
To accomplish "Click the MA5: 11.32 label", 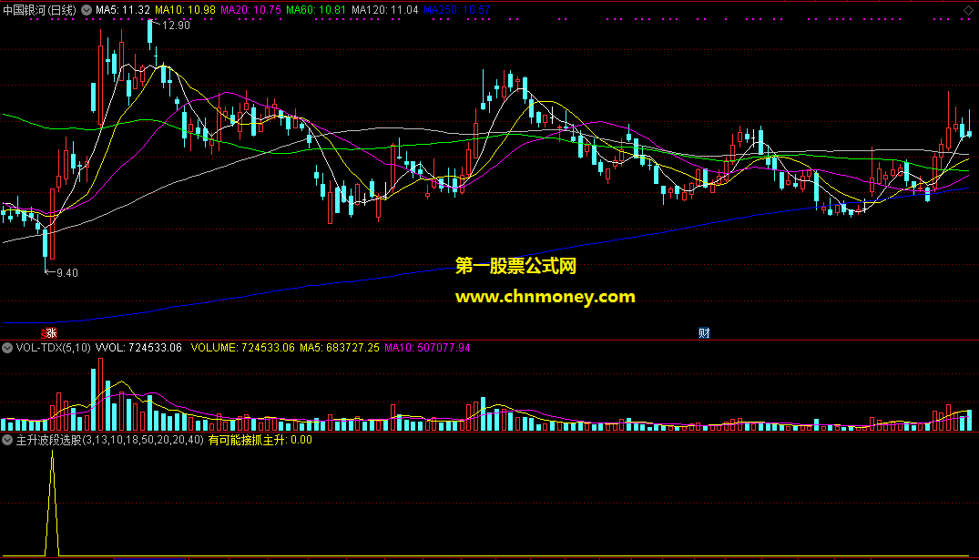I will coord(123,10).
